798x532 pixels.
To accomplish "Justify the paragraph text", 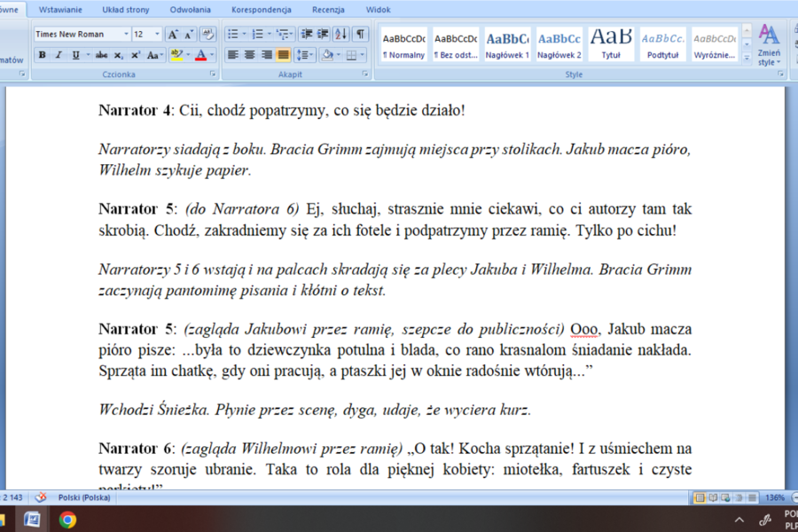I will tap(283, 55).
